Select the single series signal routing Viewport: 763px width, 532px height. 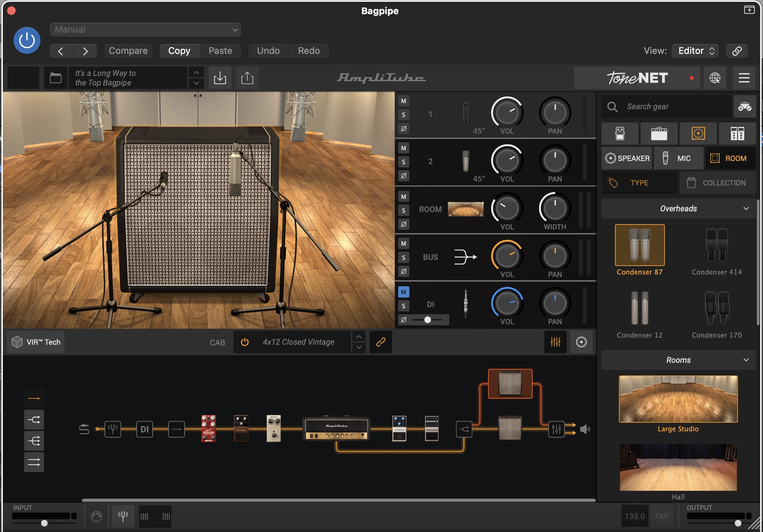34,398
